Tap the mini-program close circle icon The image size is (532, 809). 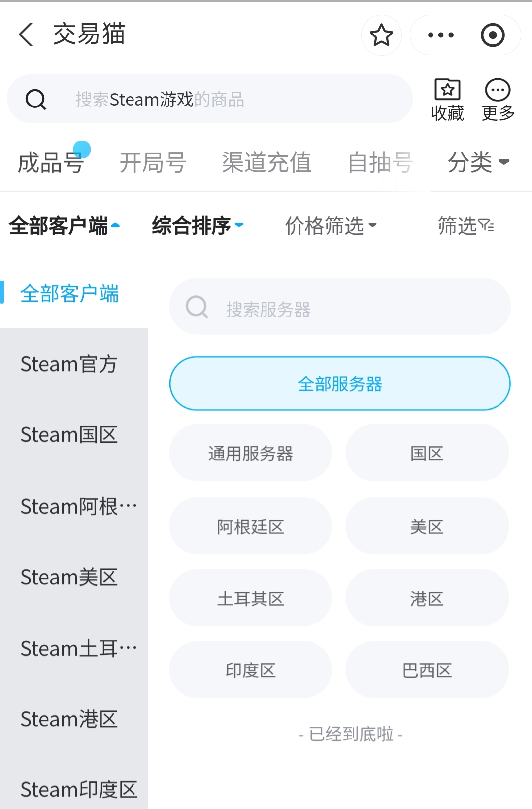point(493,35)
